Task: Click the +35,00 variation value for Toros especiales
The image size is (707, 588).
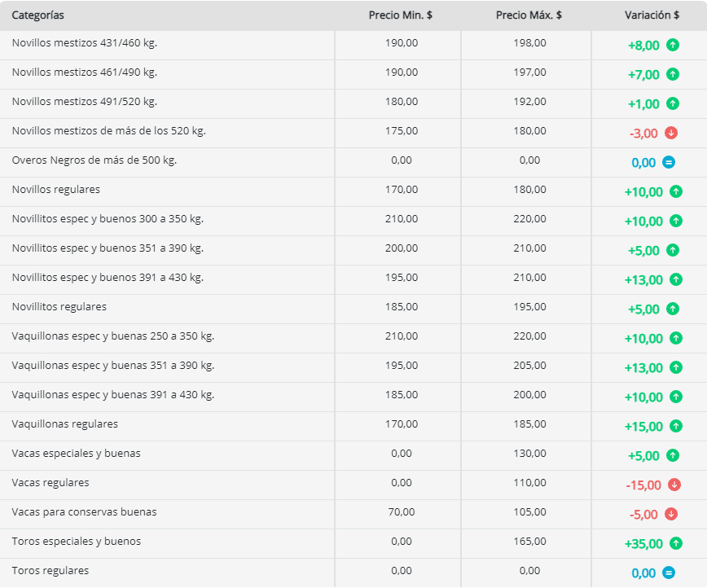Action: point(643,544)
